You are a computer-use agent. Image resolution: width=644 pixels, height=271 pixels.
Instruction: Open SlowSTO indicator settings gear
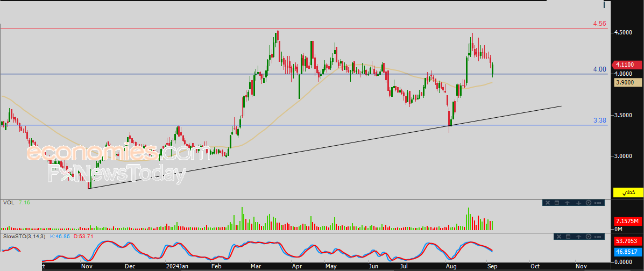point(589,237)
